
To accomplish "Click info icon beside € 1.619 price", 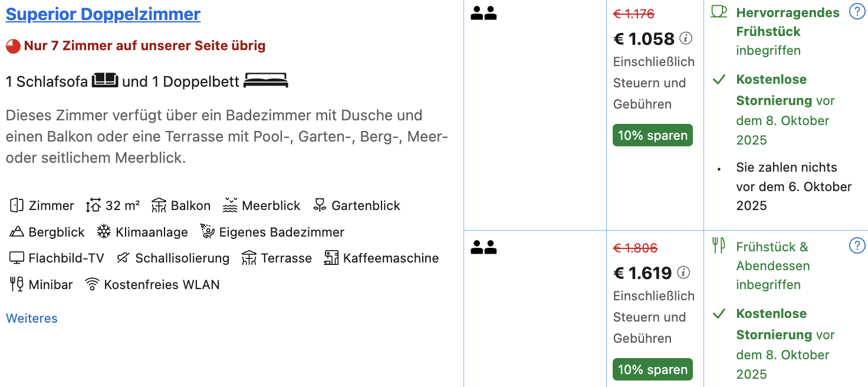I will click(683, 273).
